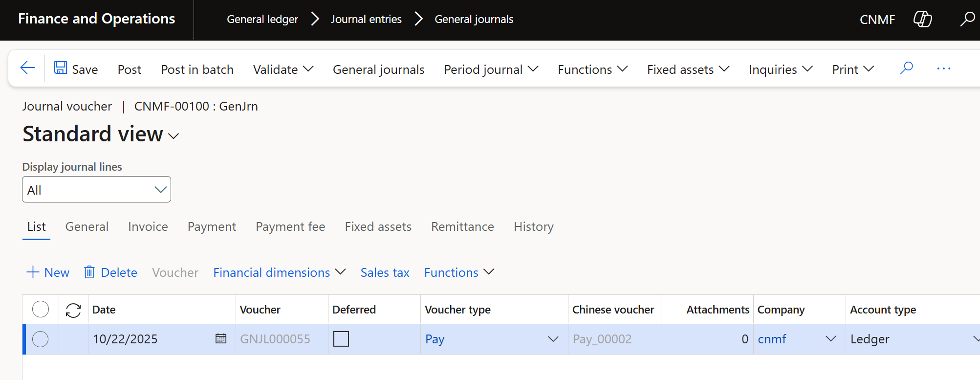
Task: Click the action pane search icon
Action: pos(906,68)
